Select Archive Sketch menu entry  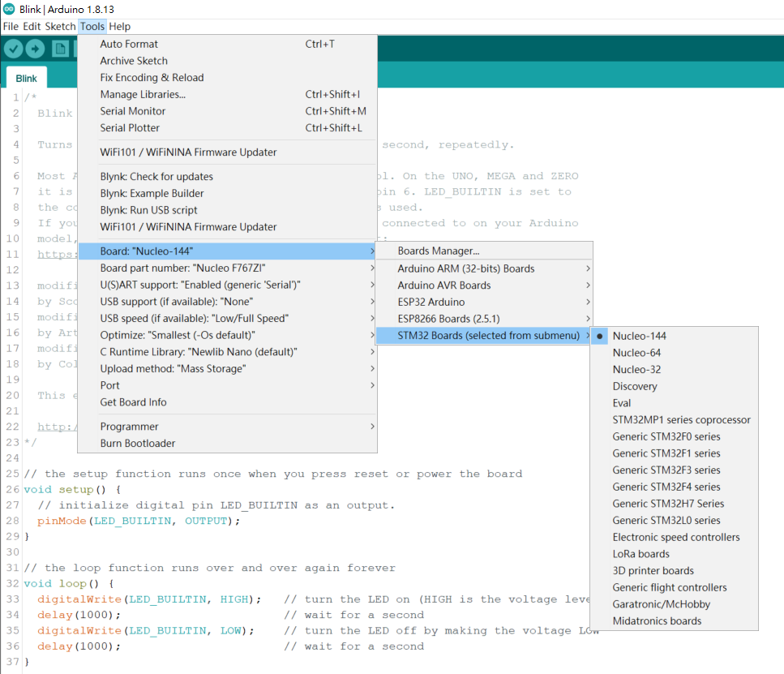coord(228,61)
